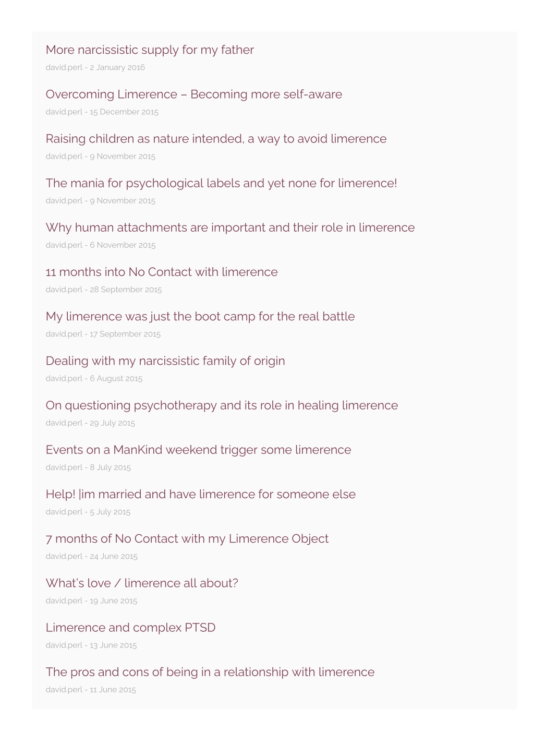Open 'Dealing with my narcissistic family of origin'
This screenshot has height=756, width=534.
pyautogui.click(x=165, y=361)
